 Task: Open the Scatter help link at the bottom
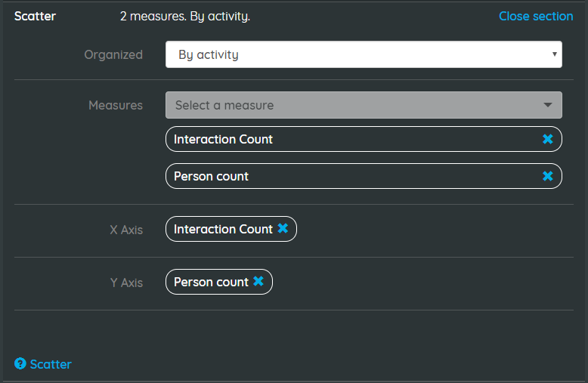click(51, 364)
